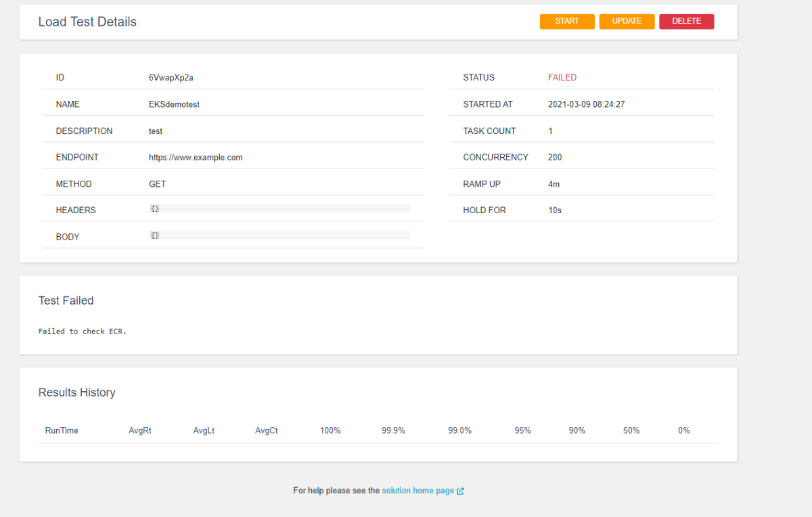Click the AvgCt column header
This screenshot has height=517, width=812.
(x=267, y=430)
